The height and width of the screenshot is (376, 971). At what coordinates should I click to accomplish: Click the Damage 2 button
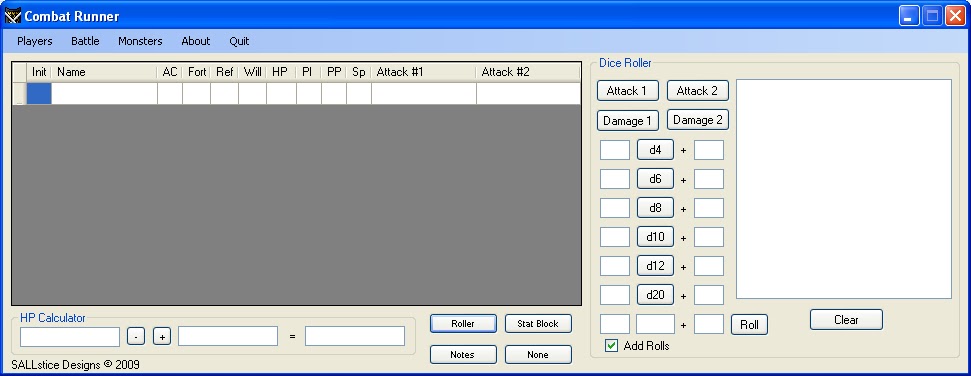tap(697, 120)
